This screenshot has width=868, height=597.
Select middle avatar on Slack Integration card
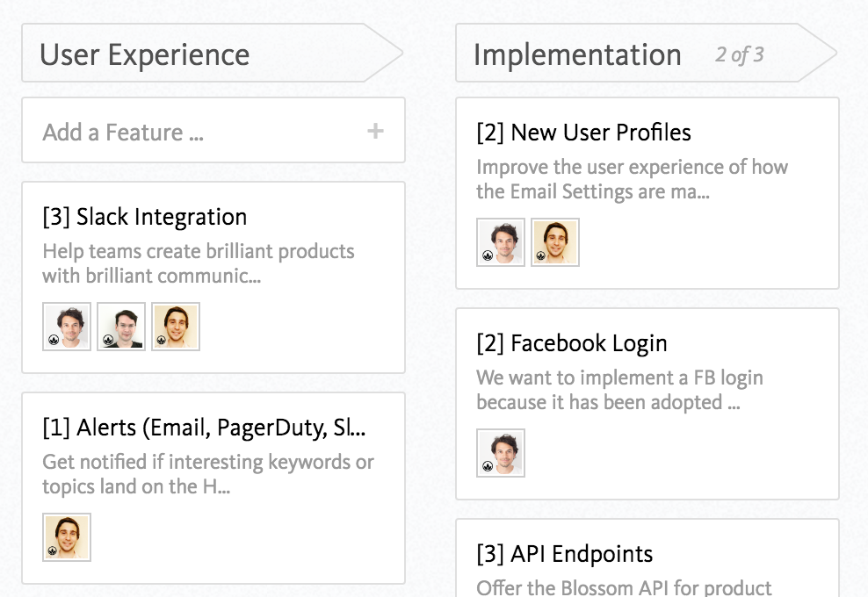[x=121, y=327]
